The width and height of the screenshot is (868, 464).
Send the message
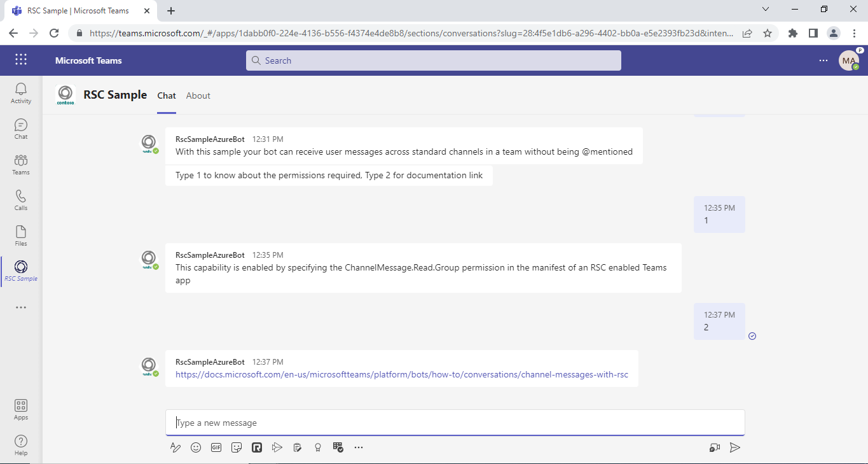(x=735, y=447)
